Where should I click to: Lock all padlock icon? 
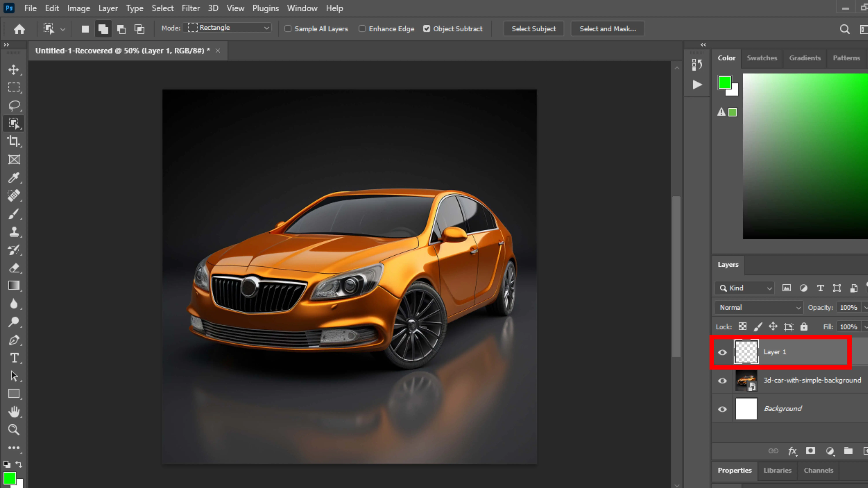(804, 326)
